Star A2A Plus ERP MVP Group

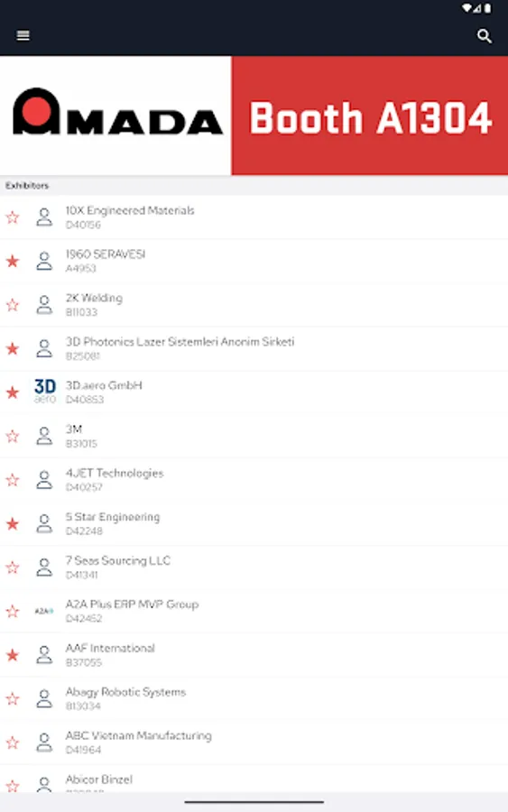tap(13, 611)
